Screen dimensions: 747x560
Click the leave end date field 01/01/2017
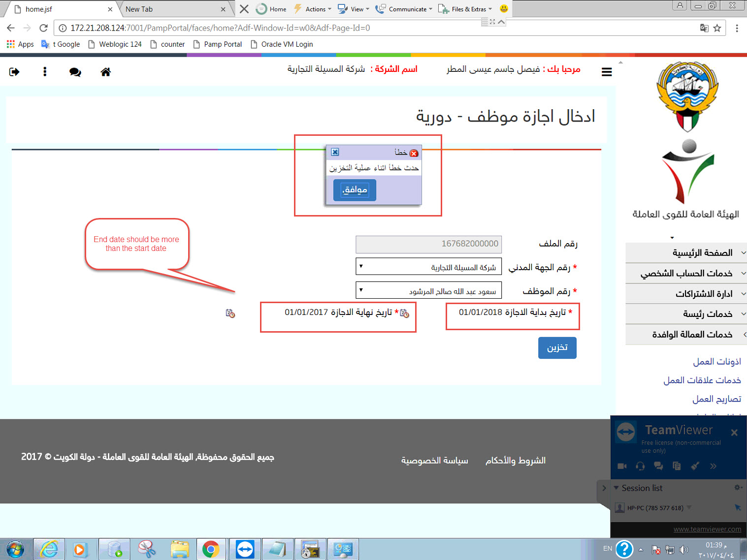point(306,312)
